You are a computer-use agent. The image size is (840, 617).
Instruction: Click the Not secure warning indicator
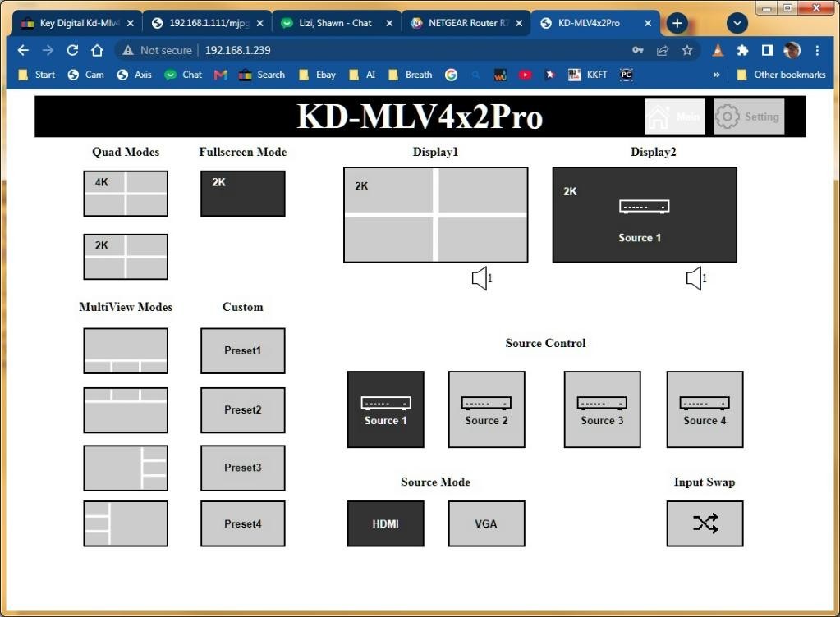coord(157,50)
